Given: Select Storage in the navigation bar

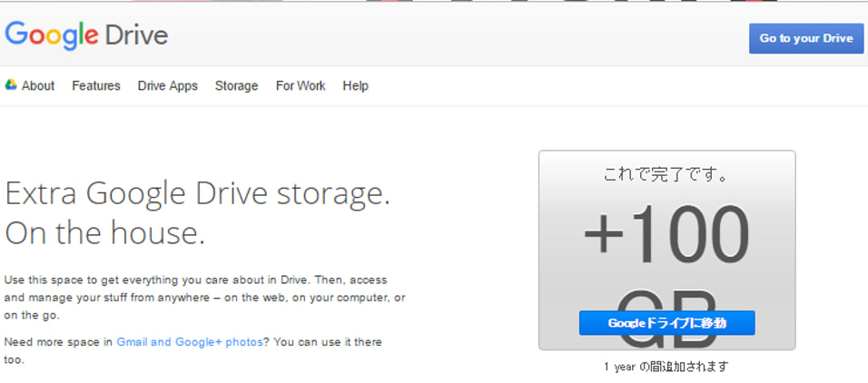Looking at the screenshot, I should [x=236, y=86].
